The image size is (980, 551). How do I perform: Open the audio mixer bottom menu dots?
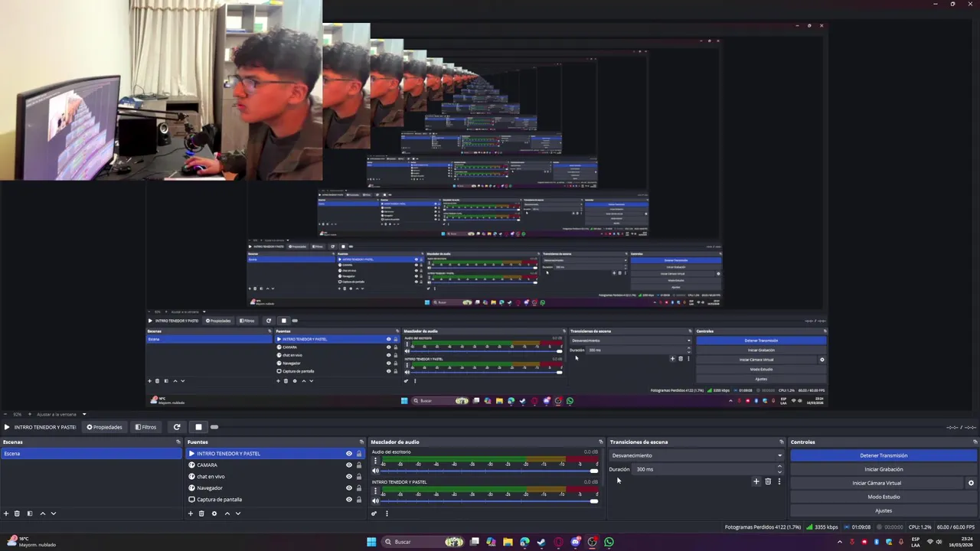[x=387, y=514]
